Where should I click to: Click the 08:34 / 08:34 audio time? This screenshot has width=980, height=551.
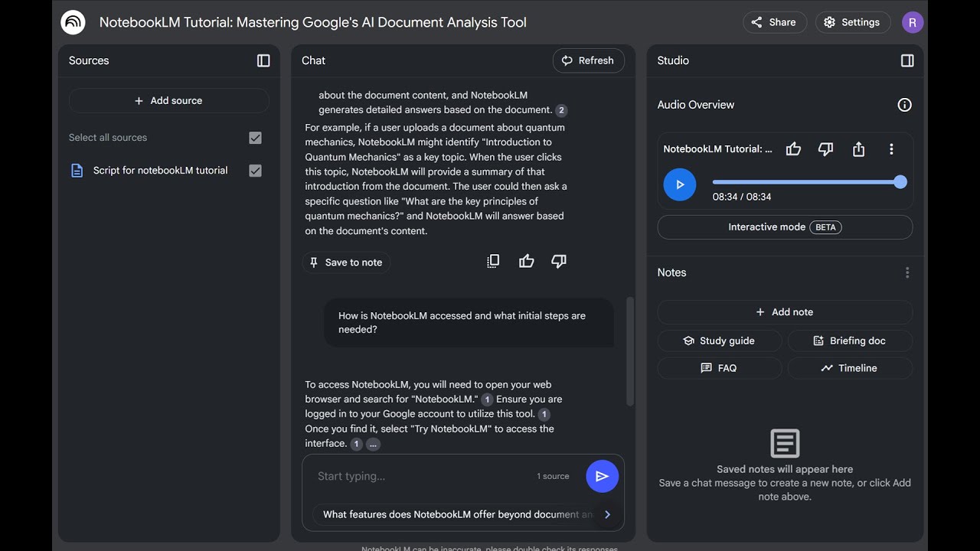[x=742, y=197]
